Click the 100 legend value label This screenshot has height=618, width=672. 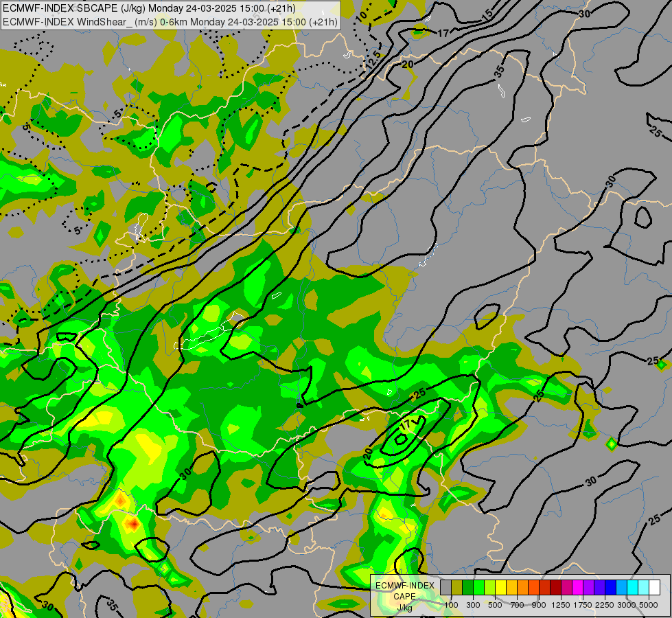coord(451,605)
